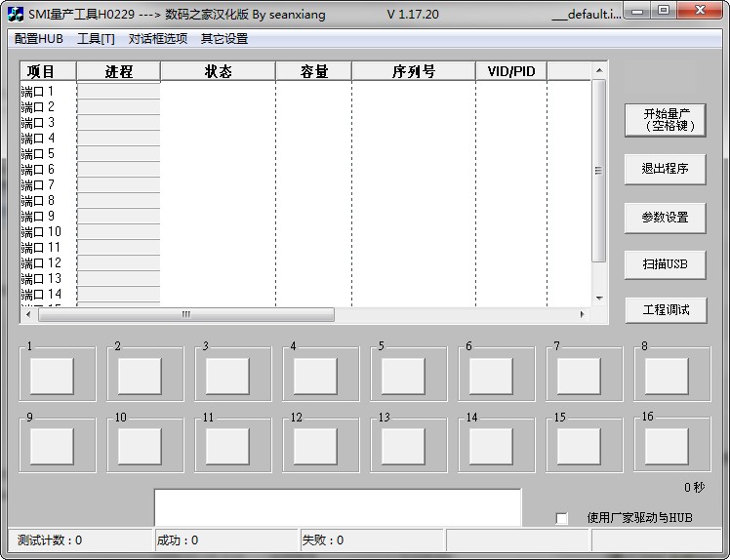730x560 pixels.
Task: Open the 其它设置 menu
Action: tap(223, 39)
